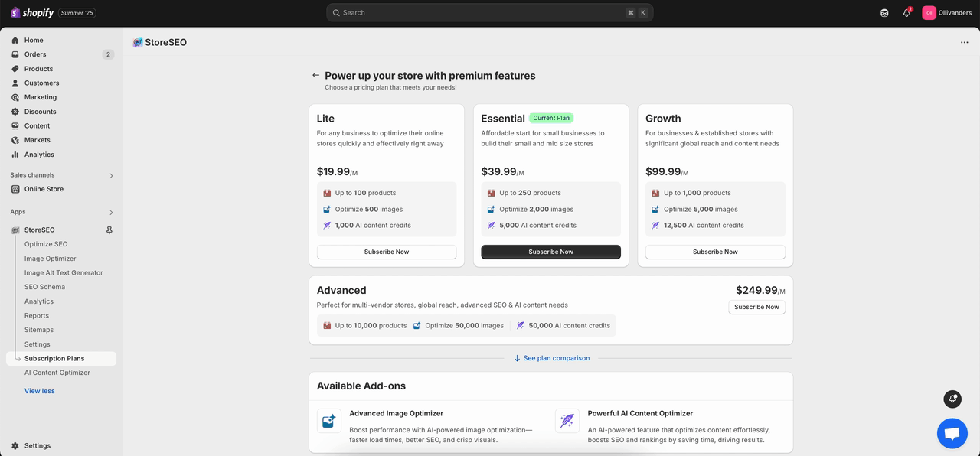Click the AI Content Optimizer add-on icon
Image resolution: width=980 pixels, height=456 pixels.
coord(567,421)
